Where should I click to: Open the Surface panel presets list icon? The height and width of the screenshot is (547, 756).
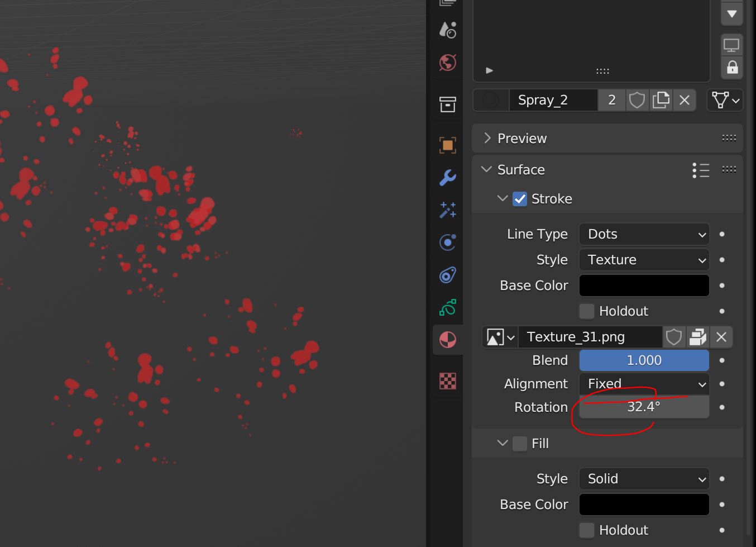point(701,170)
